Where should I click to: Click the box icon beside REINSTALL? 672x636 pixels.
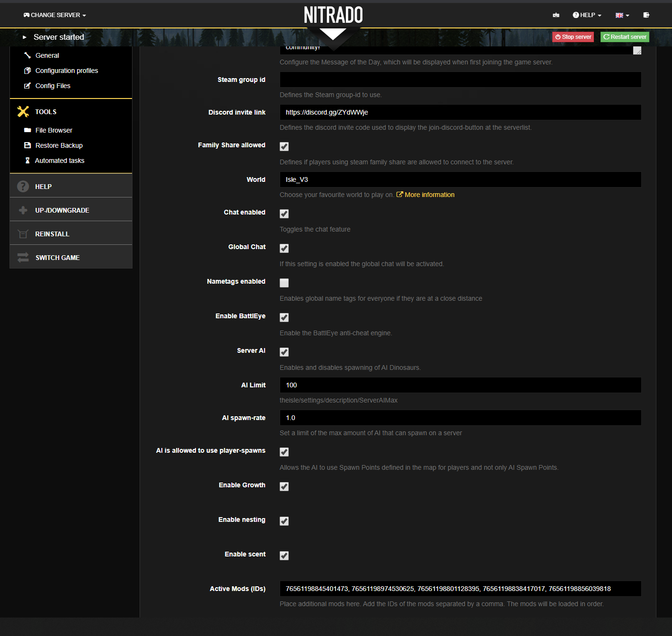23,234
